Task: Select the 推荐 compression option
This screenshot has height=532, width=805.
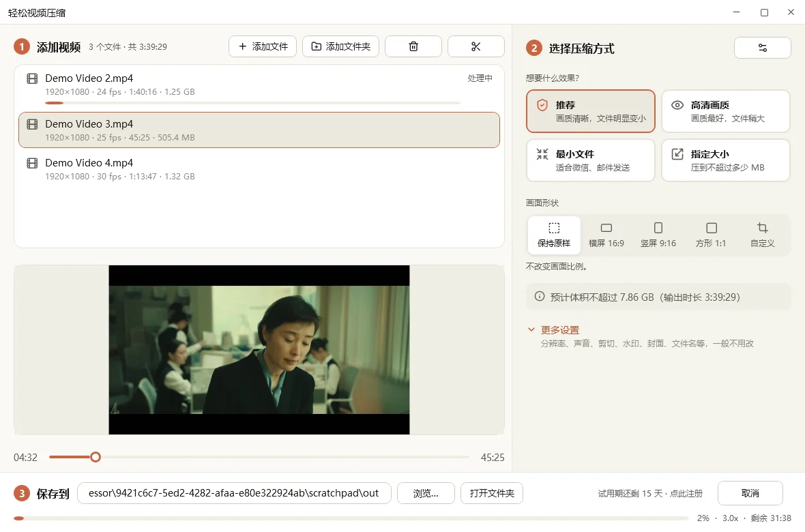Action: pos(590,111)
